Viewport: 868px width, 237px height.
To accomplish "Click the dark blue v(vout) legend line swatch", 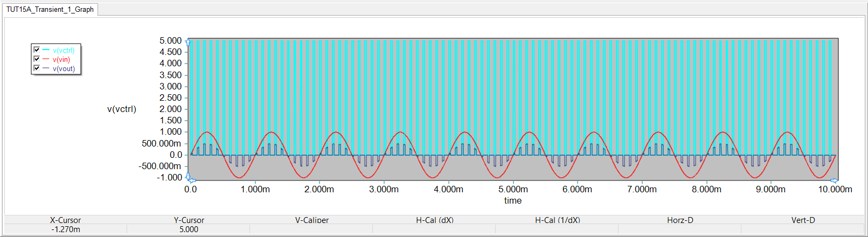I will [x=46, y=68].
